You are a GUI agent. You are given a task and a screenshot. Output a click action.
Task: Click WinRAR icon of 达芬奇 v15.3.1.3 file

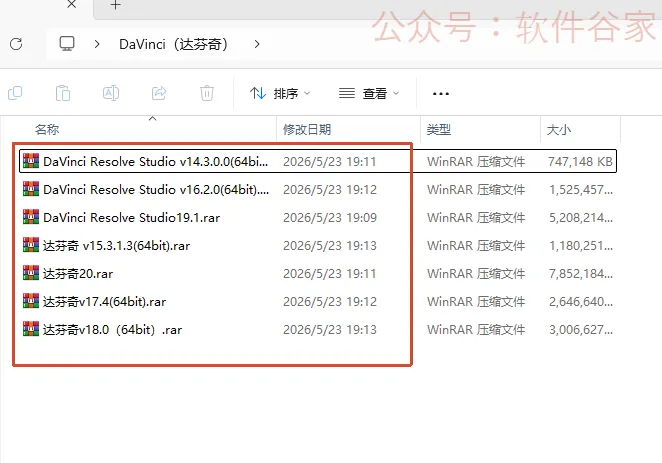tap(31, 245)
